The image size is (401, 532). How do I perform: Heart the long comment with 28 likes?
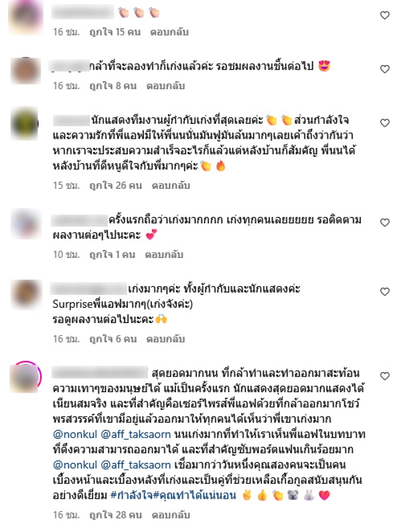pos(384,376)
